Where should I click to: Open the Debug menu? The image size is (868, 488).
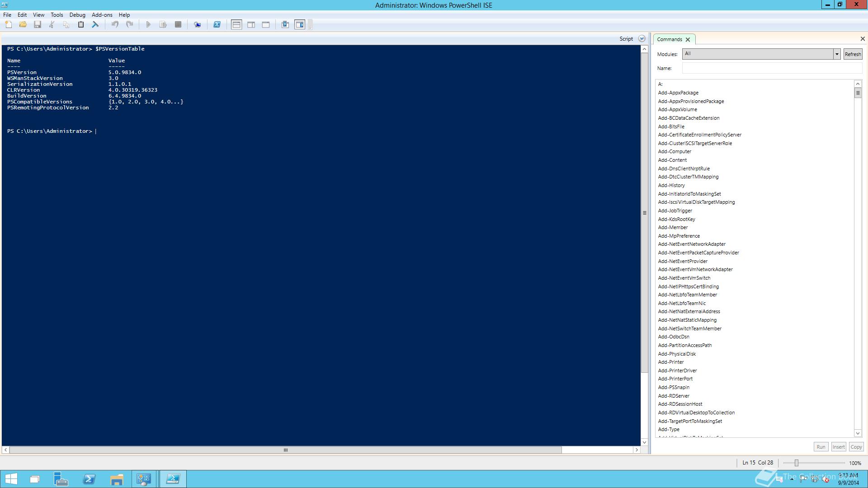tap(77, 15)
